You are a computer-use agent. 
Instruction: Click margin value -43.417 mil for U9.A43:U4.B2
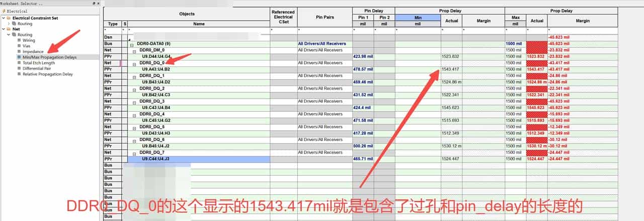[582, 69]
